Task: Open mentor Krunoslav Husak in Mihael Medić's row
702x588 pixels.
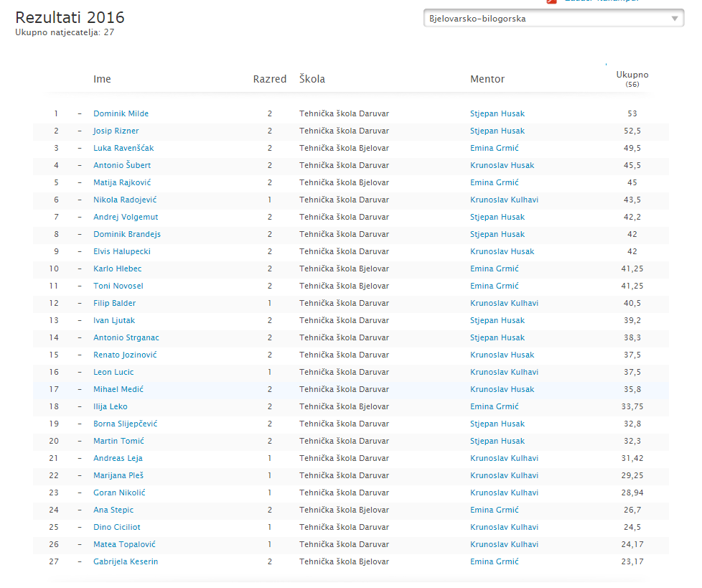Action: click(x=502, y=390)
